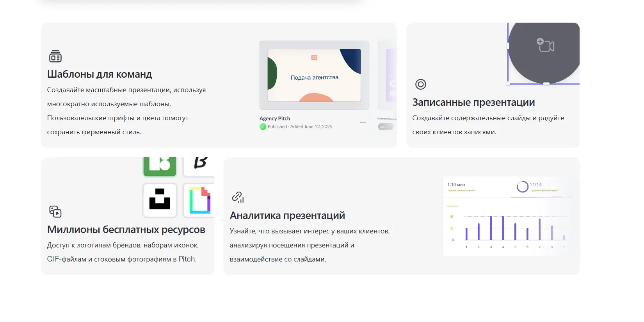Click the link analytics icon above Аналитика презентаций
The height and width of the screenshot is (322, 644).
(238, 197)
